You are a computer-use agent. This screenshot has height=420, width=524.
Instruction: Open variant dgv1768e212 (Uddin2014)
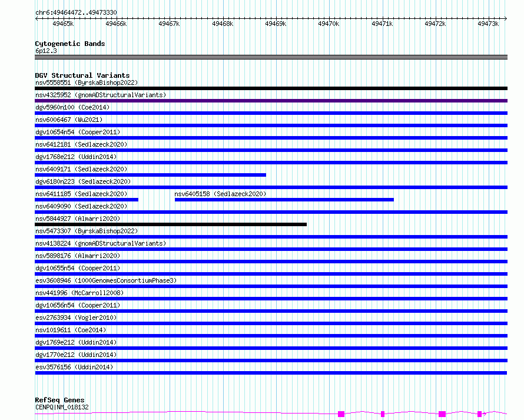[x=76, y=157]
